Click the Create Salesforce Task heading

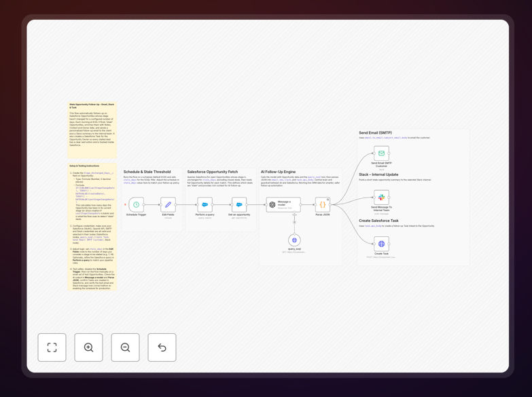tap(378, 221)
